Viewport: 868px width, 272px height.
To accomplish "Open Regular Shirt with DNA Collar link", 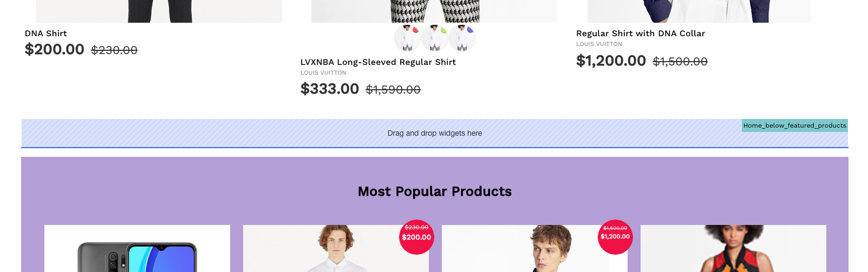I will click(641, 34).
